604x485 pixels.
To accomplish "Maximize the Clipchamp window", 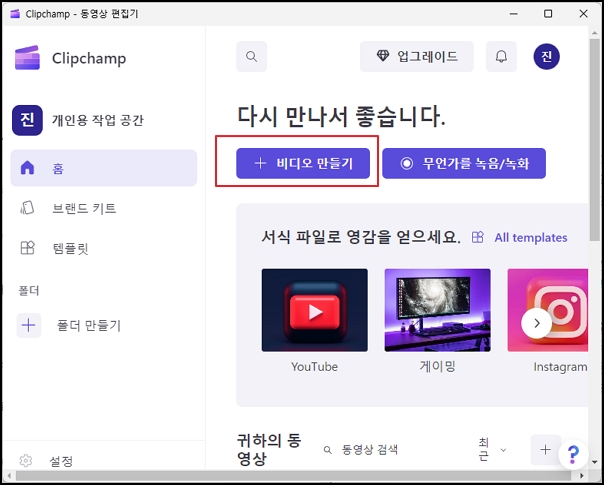I will (x=548, y=14).
